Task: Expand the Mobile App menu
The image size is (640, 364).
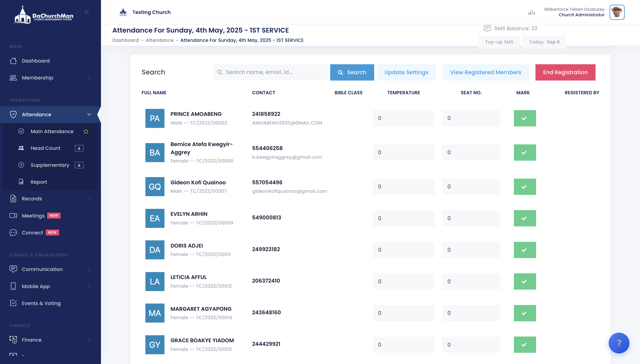Action: coord(50,286)
